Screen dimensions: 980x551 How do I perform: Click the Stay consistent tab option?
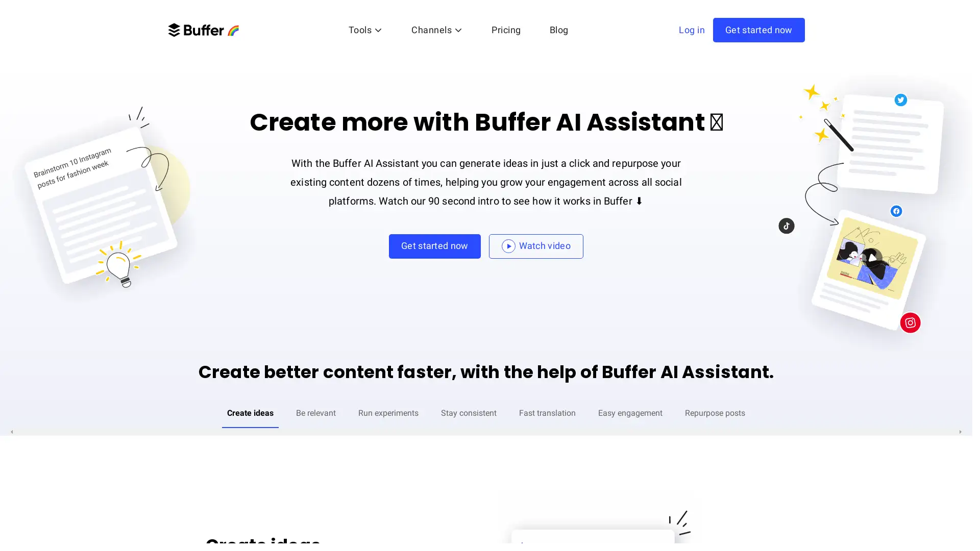coord(469,413)
